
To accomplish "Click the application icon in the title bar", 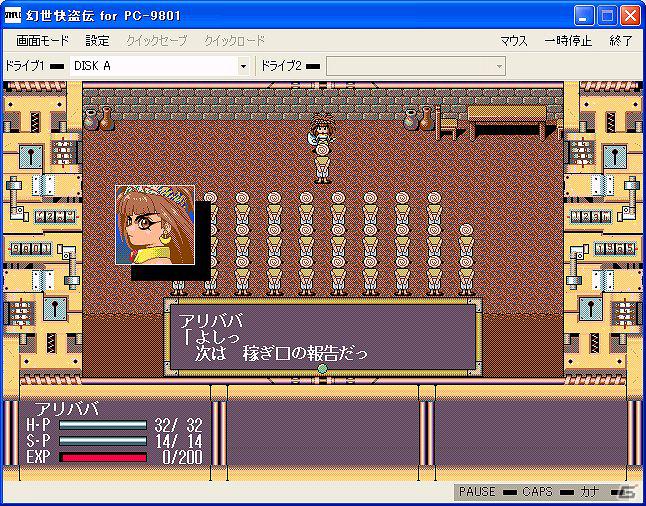I will pyautogui.click(x=12, y=16).
